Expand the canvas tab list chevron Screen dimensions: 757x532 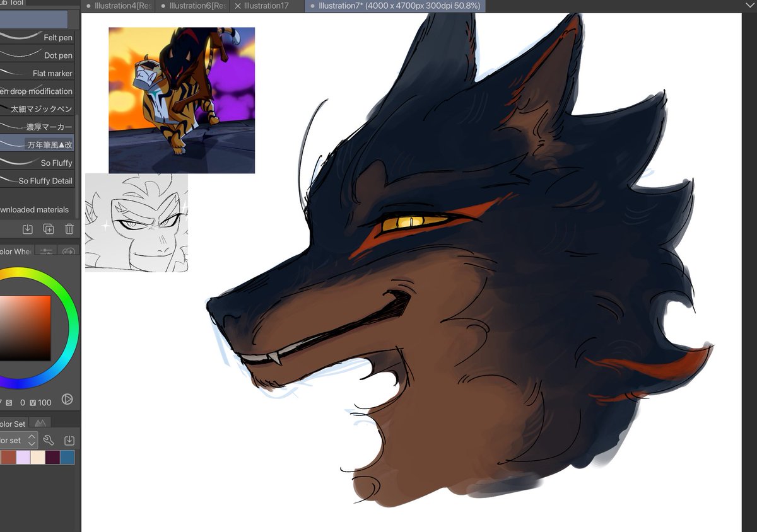(x=749, y=4)
